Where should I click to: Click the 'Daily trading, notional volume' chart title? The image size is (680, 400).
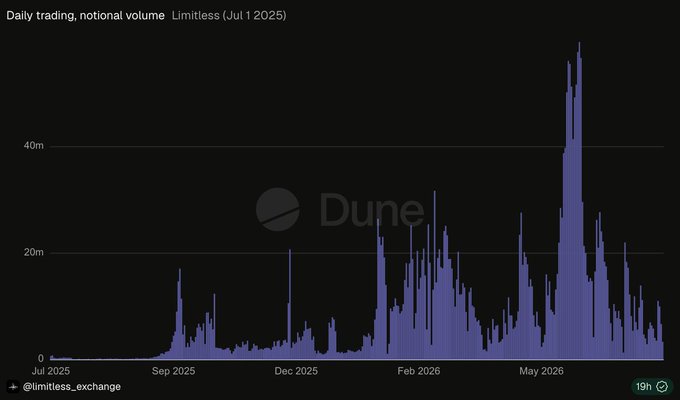coord(85,16)
